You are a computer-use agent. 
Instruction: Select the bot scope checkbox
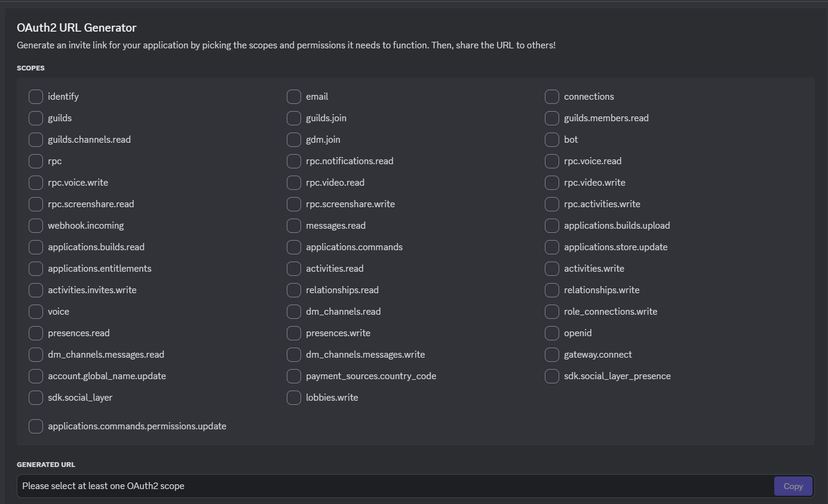point(552,140)
